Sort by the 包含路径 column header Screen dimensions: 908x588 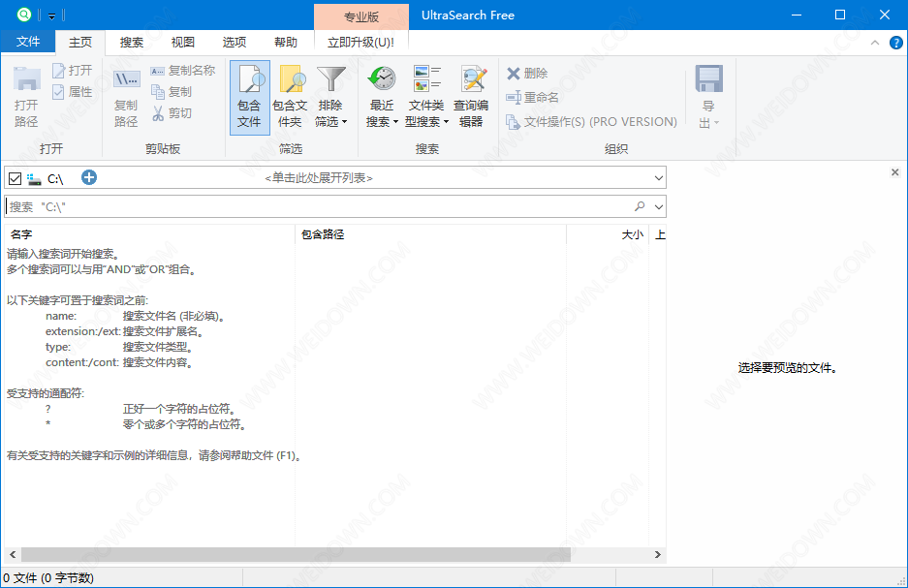[431, 234]
